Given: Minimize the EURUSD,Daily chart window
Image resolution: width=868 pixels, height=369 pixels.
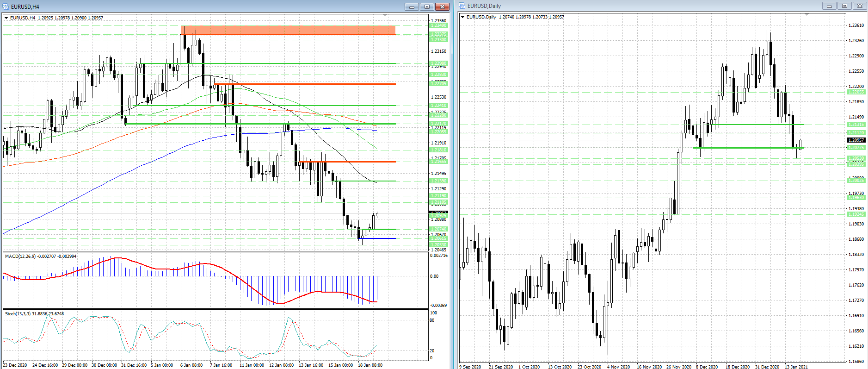Looking at the screenshot, I should click(x=829, y=6).
